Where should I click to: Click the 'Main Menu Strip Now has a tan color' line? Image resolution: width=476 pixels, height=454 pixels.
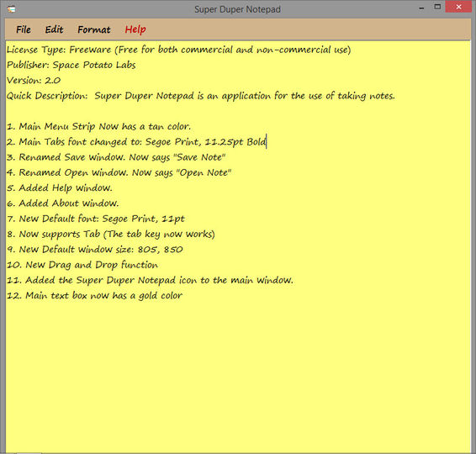pyautogui.click(x=98, y=127)
